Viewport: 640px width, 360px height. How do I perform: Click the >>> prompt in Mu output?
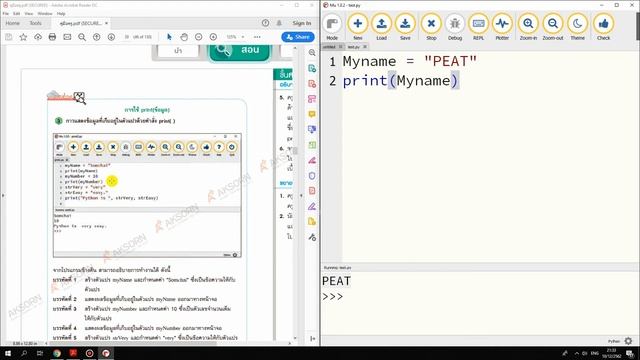click(333, 297)
